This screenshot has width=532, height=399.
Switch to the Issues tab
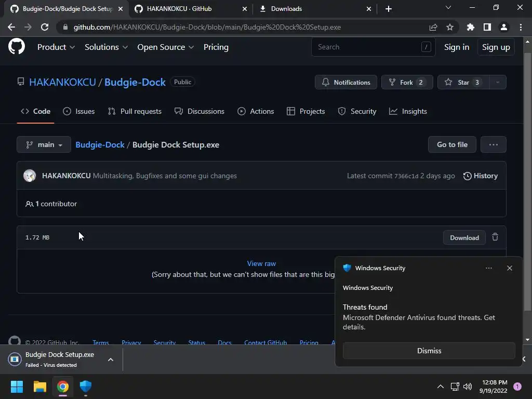(x=79, y=111)
